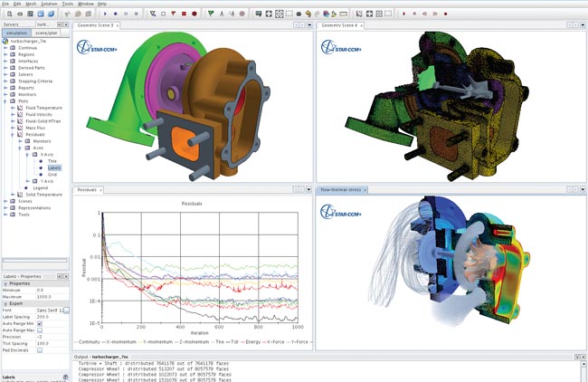Viewport: 588px width, 382px height.
Task: Click the turbocharger_7m simulation root icon
Action: click(5, 41)
